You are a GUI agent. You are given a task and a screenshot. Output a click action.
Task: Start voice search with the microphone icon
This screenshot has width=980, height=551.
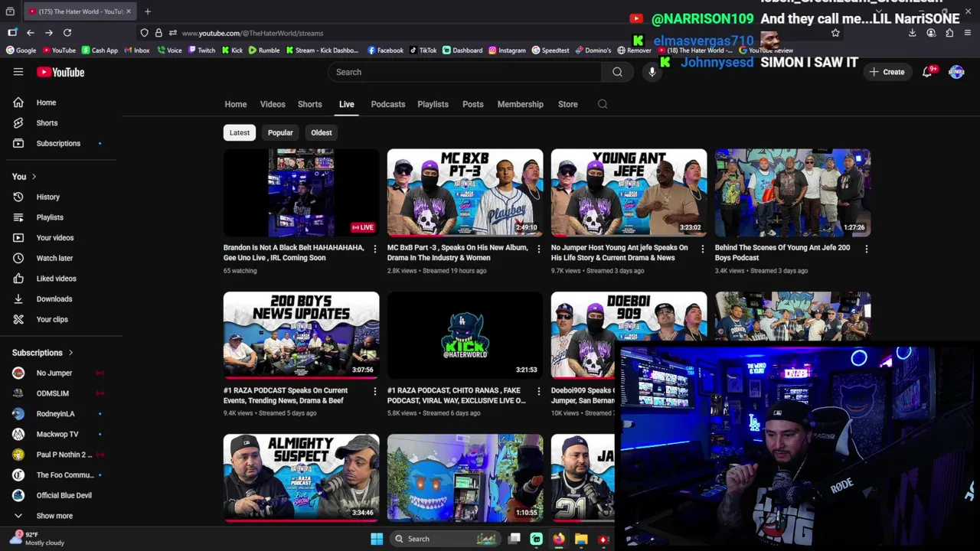652,72
